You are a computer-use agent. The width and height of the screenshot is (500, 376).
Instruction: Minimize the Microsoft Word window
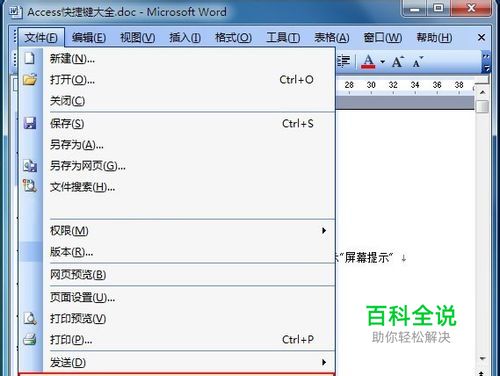[x=414, y=9]
